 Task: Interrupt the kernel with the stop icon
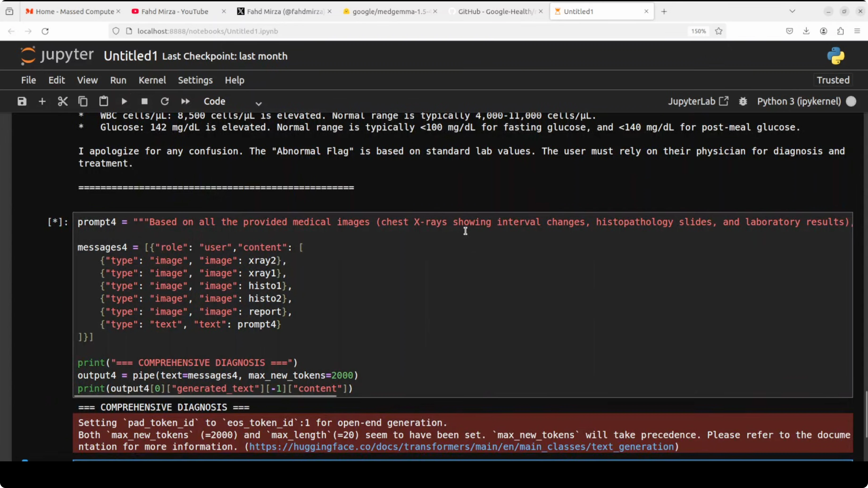[145, 101]
